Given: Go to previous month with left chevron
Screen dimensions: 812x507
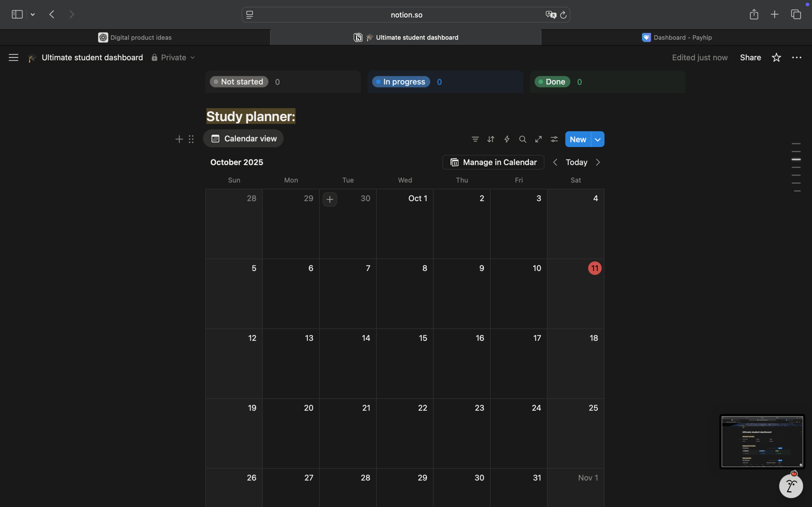Looking at the screenshot, I should coord(555,162).
